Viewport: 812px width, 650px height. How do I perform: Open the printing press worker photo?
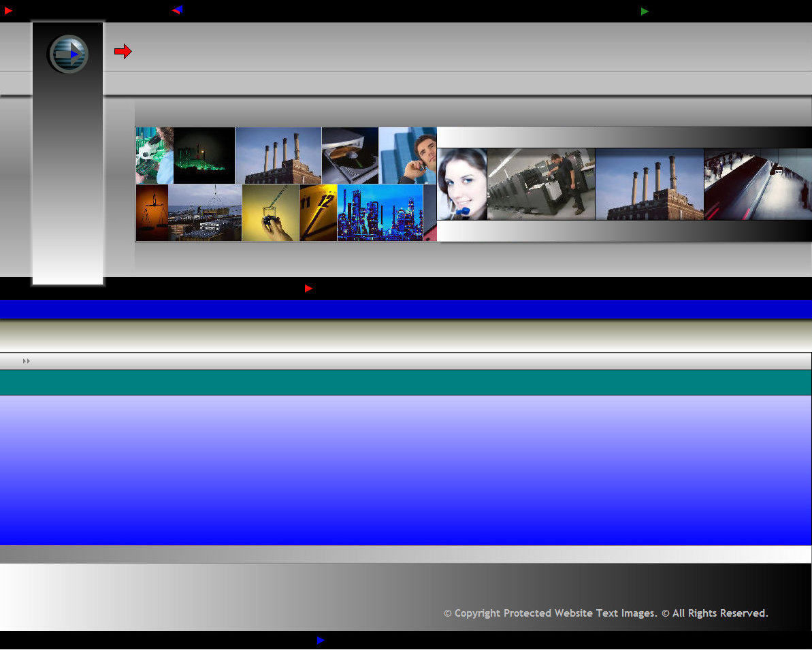click(541, 184)
